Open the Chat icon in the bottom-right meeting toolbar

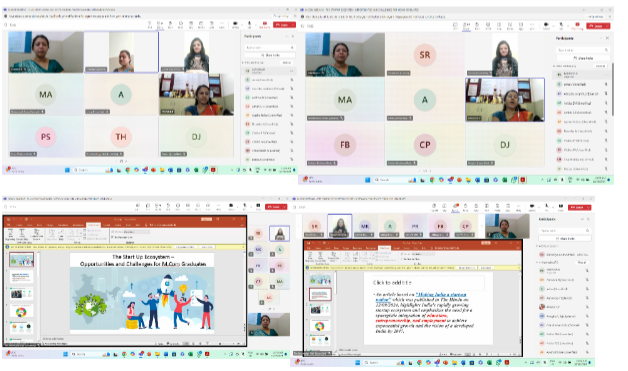(x=444, y=207)
